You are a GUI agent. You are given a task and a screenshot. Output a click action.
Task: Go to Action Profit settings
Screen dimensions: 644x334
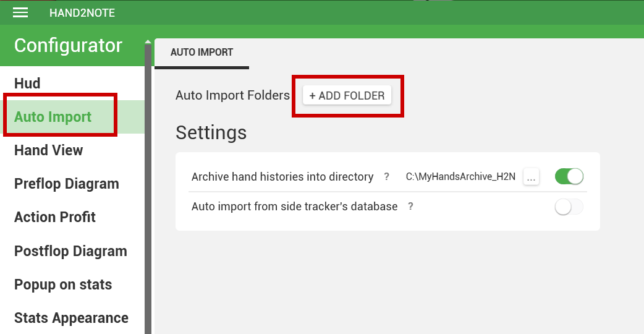(x=54, y=217)
